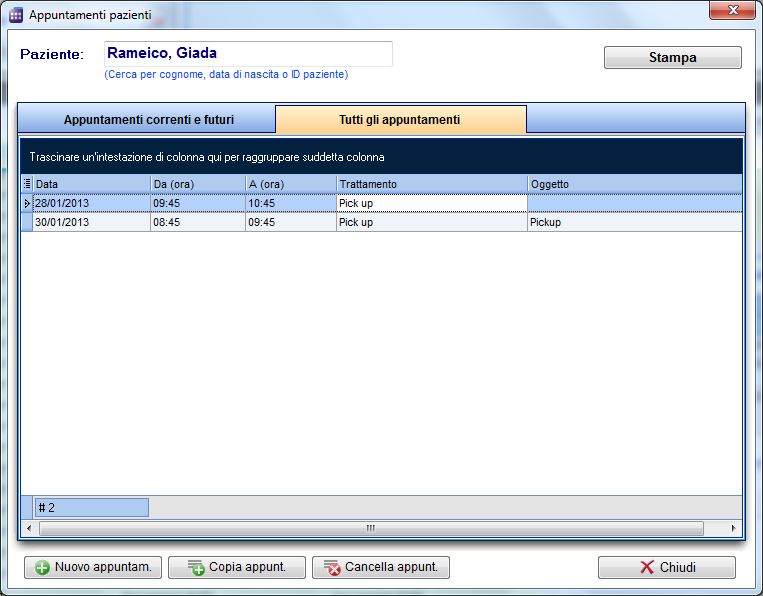Screen dimensions: 763x596
Task: Select the Tutti gli appuntamenti tab
Action: pyautogui.click(x=400, y=119)
